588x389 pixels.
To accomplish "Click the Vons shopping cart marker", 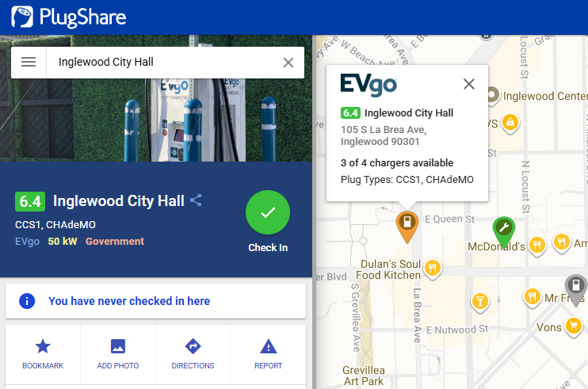I will click(x=573, y=326).
